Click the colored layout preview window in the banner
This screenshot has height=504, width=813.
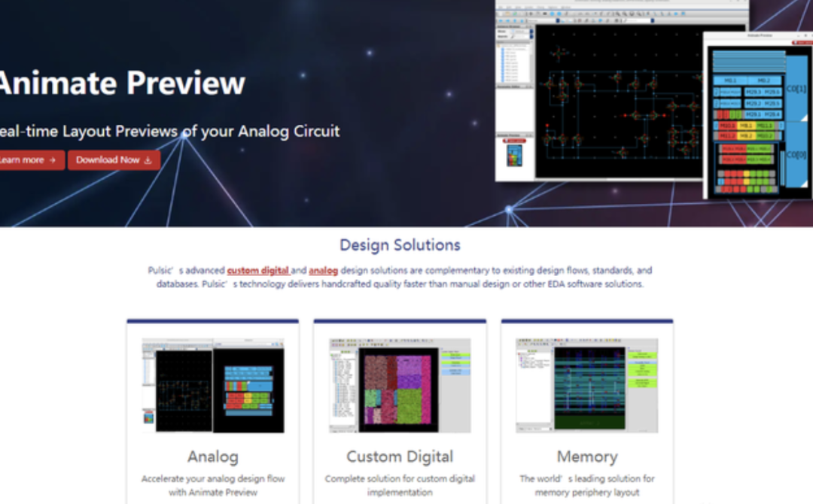click(x=758, y=116)
